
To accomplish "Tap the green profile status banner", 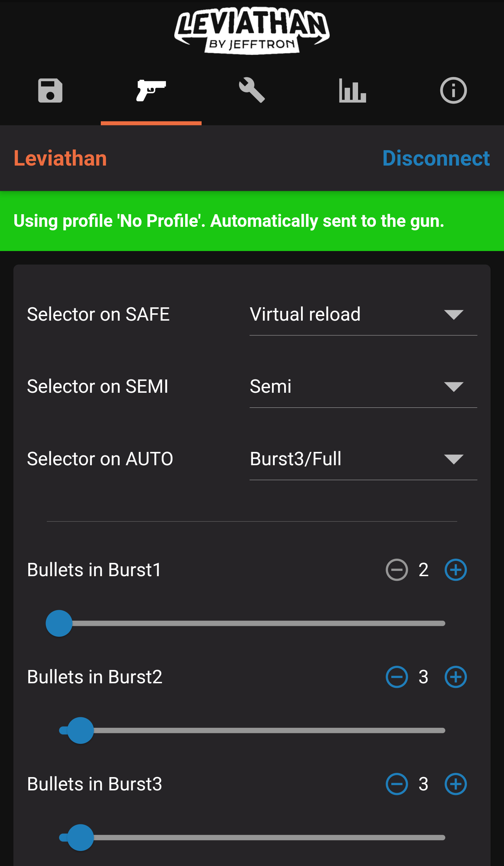I will 252,221.
